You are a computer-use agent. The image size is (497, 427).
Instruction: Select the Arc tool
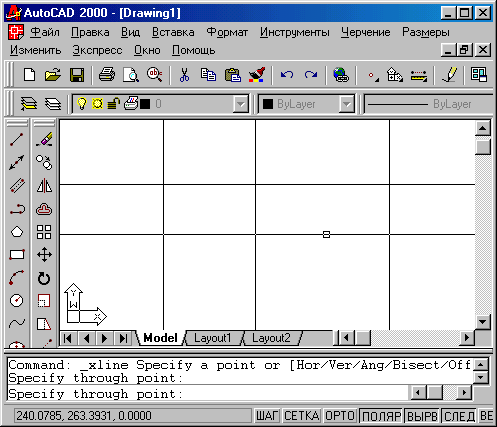point(17,278)
